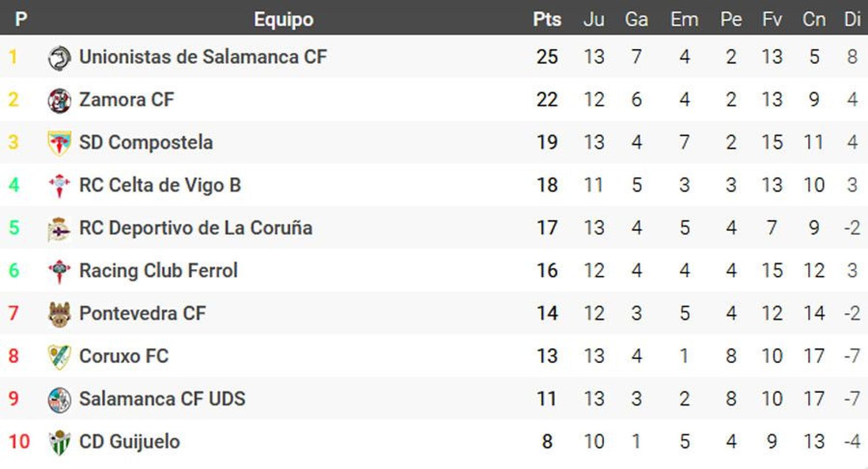Open the Racing Club Ferrol team link

[x=158, y=270]
